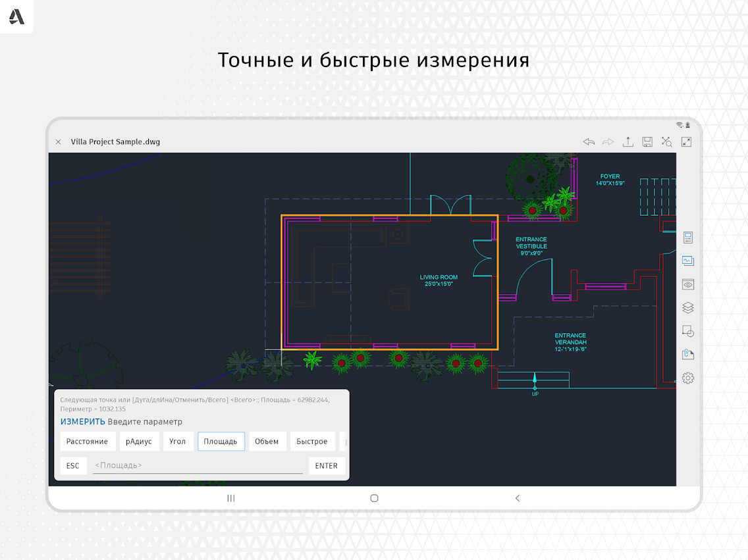Choose the Угол measure option
The image size is (748, 560).
[x=178, y=442]
